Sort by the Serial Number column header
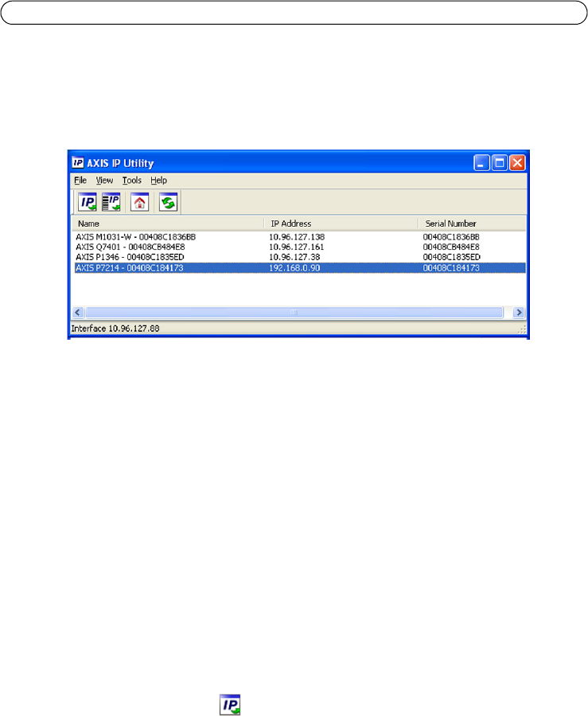 tap(472, 224)
